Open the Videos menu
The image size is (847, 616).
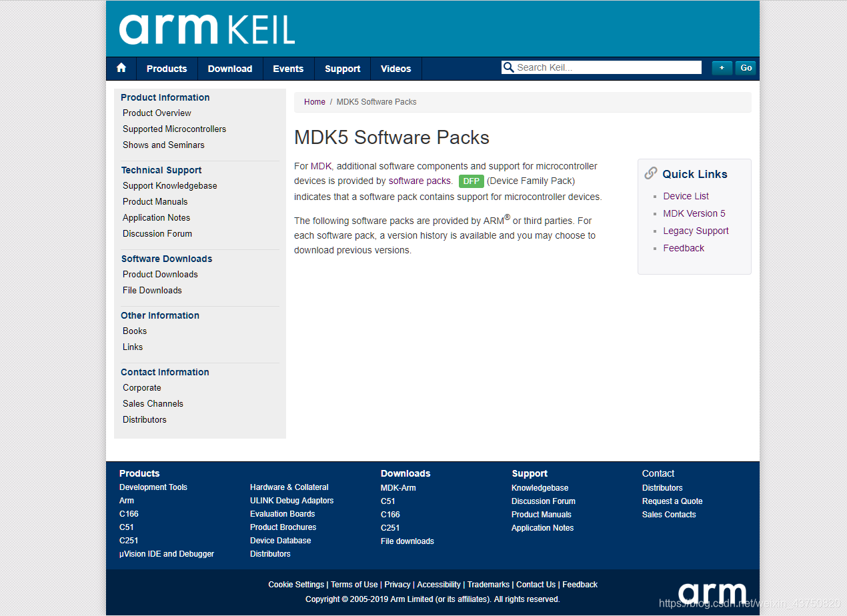pos(396,69)
